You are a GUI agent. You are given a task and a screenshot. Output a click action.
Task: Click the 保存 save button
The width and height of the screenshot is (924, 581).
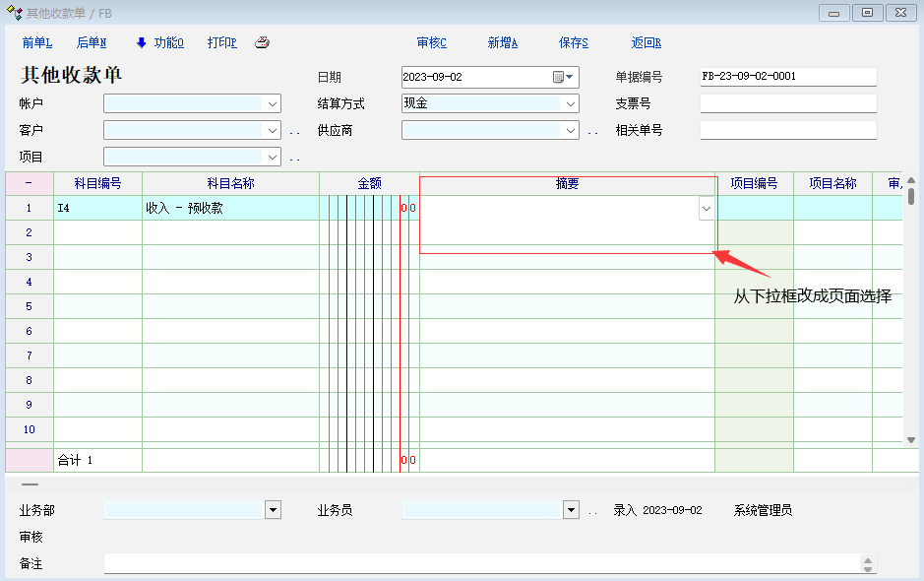point(573,42)
